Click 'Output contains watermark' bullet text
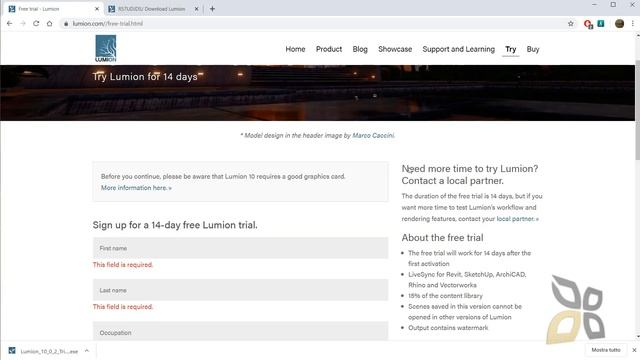Viewport: 640px width, 360px height. [x=448, y=328]
